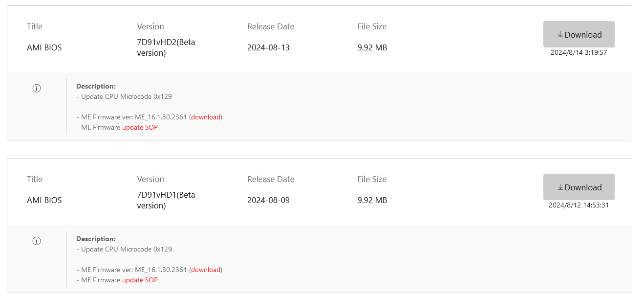The height and width of the screenshot is (297, 644).
Task: Click the Update CPU Microcode 0x129 line under 7D91vHD2
Action: click(x=124, y=96)
